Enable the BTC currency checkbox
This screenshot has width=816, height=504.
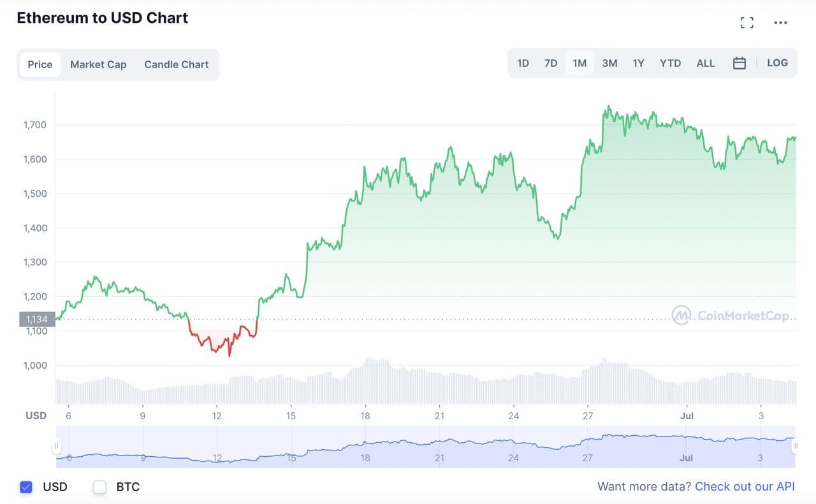coord(99,487)
